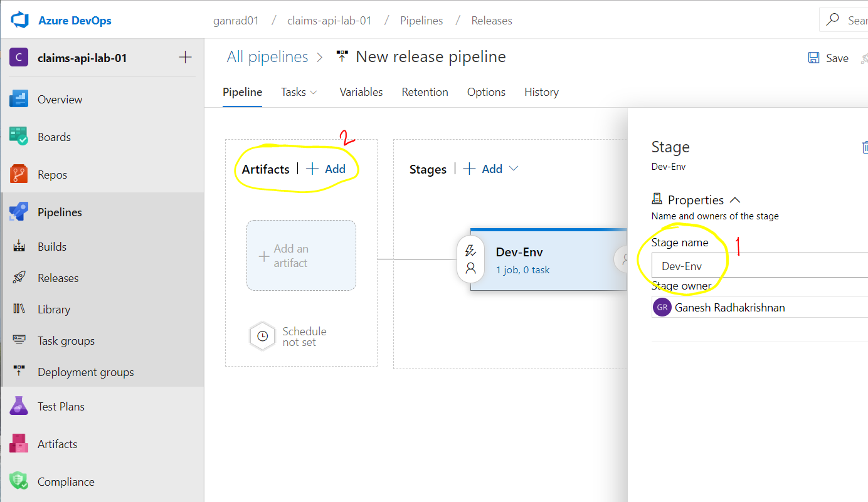
Task: Switch to the Variables tab
Action: [x=361, y=92]
